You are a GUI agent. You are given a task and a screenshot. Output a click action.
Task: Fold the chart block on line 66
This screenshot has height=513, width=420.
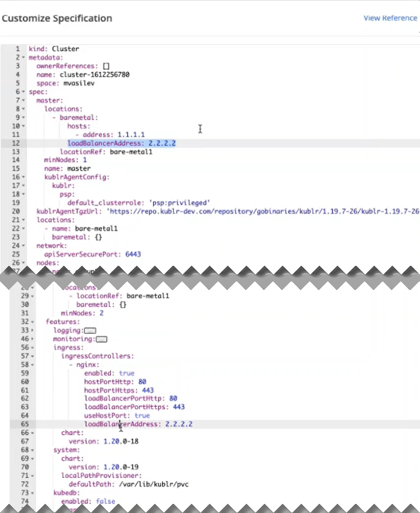point(32,433)
